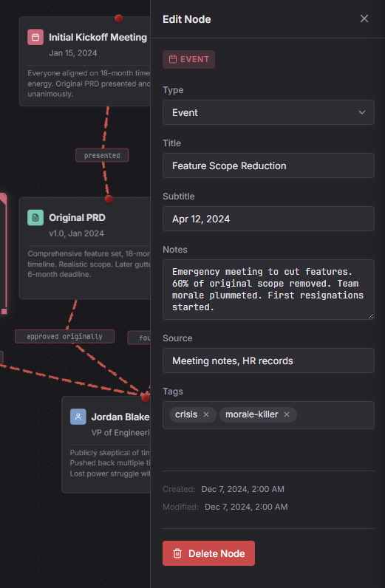Viewport: 385px width, 588px height.
Task: Click connection handle atop Original PRD node
Action: coord(109,199)
